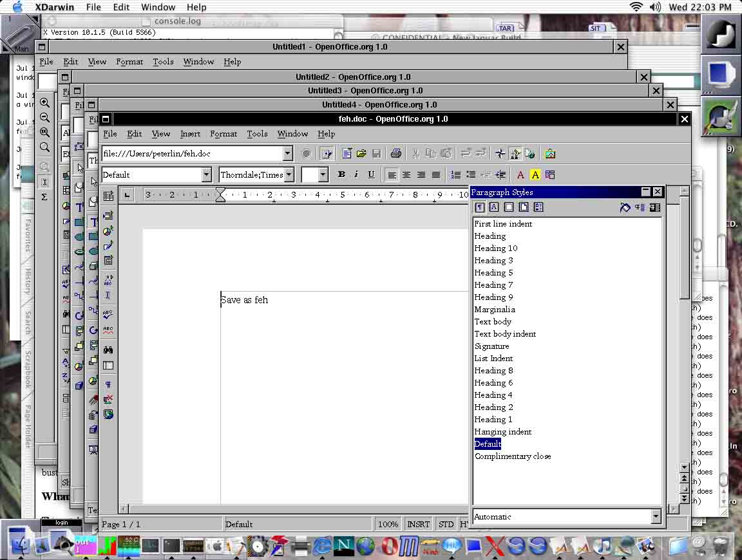Pick the font color A icon
The width and height of the screenshot is (742, 560).
coord(520,175)
